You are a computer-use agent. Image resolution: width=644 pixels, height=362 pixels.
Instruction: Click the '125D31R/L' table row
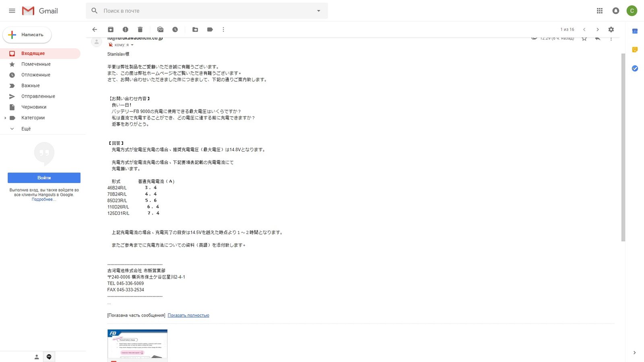pos(133,214)
